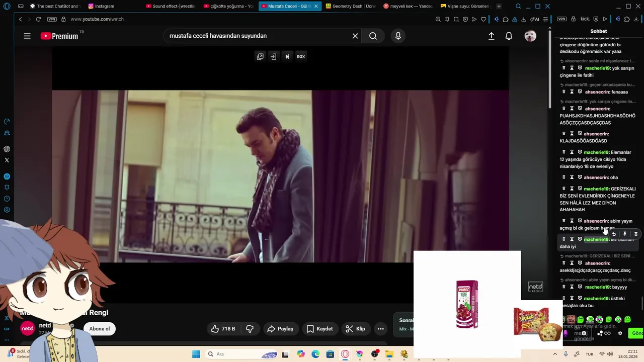Click macherie19 name on 'bayyyy' message
The image size is (644, 362).
click(597, 287)
